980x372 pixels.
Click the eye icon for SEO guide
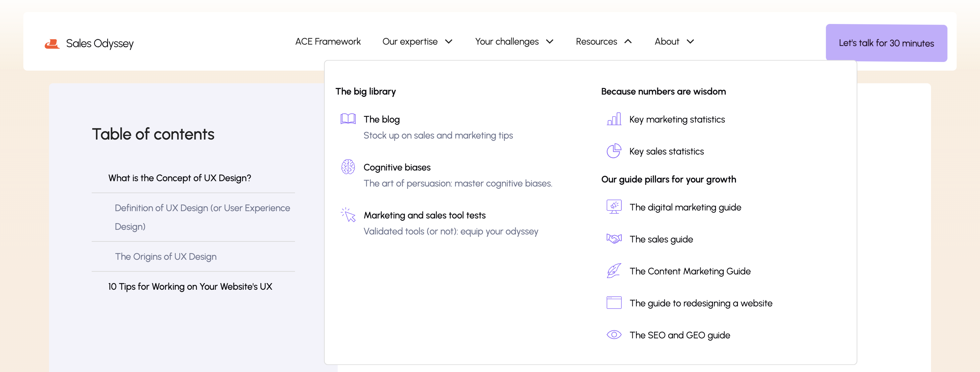614,335
